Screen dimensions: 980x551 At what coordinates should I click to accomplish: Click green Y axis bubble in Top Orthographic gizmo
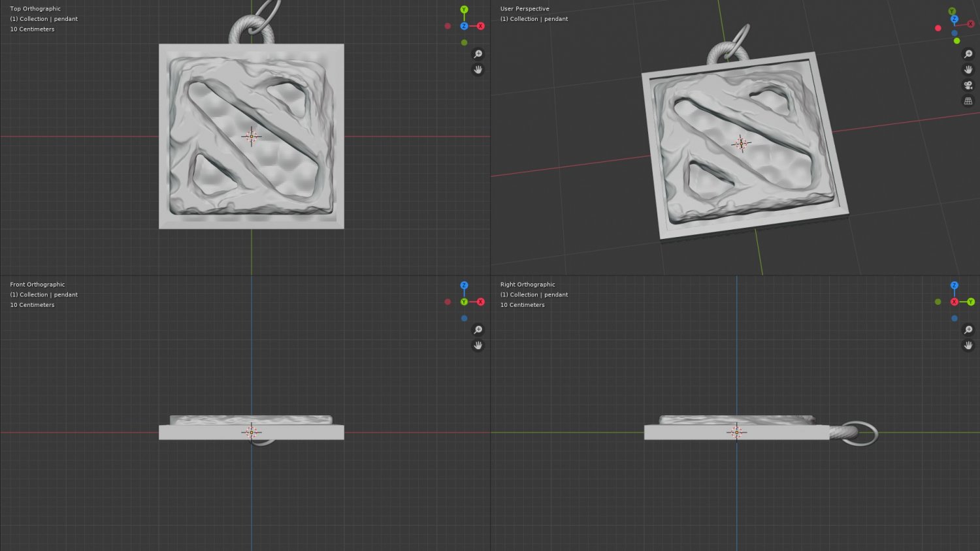(464, 10)
